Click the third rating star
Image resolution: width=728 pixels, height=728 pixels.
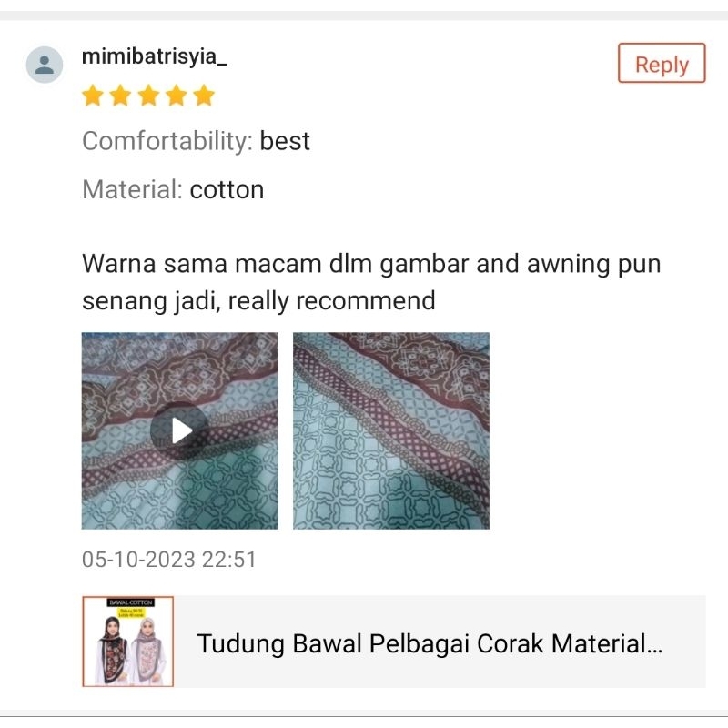click(148, 96)
